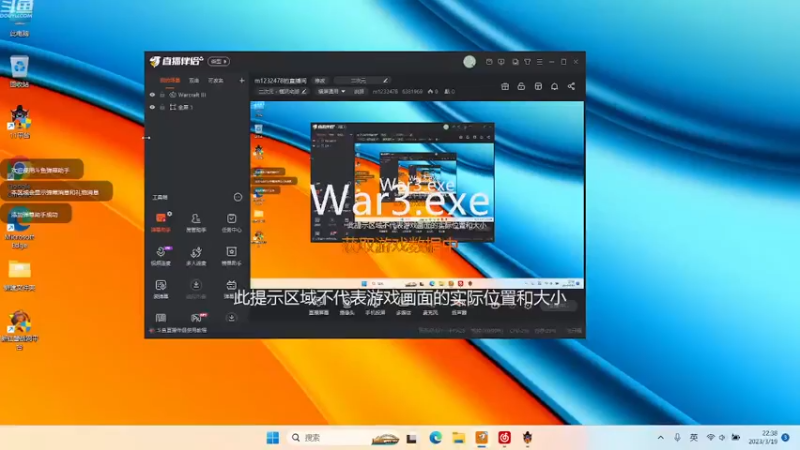Select the Warcraft III source row
The width and height of the screenshot is (800, 450).
[x=197, y=95]
